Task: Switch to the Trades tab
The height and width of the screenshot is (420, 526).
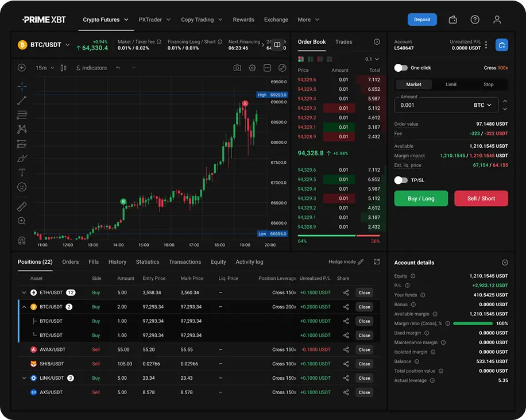Action: (x=343, y=41)
